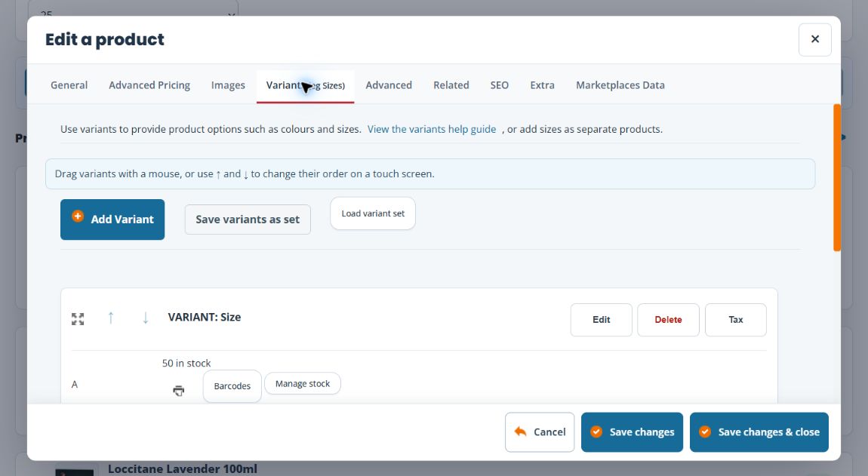
Task: Delete the Size variant
Action: tap(668, 320)
